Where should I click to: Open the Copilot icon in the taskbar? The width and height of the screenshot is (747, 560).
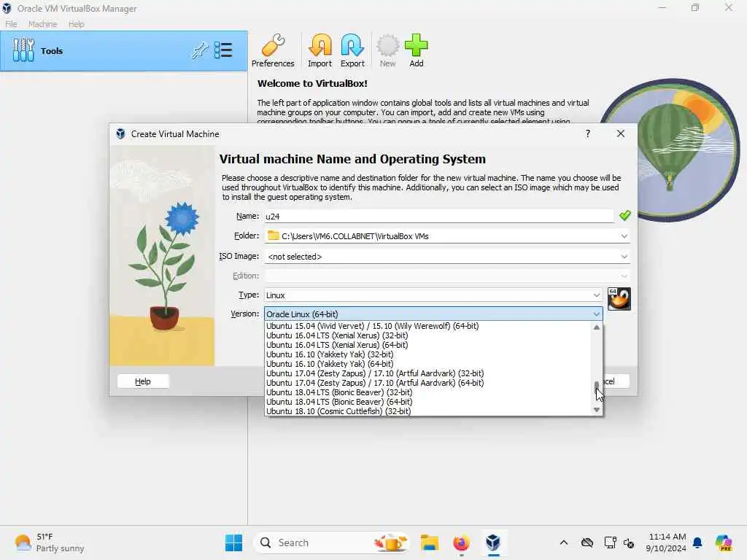click(724, 542)
